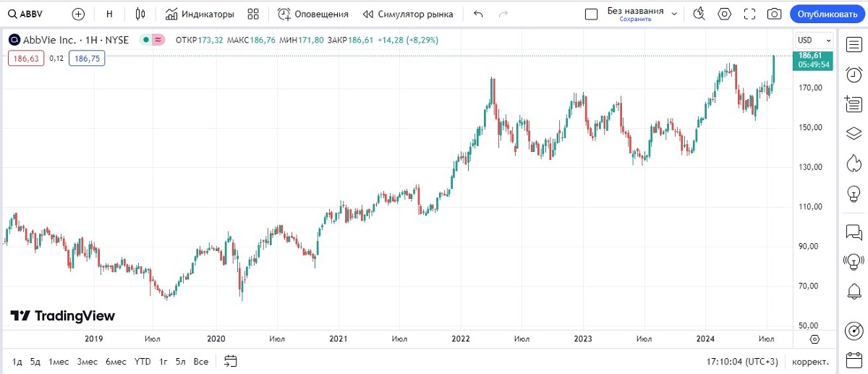Click the 186,63 sell price button
Screen dimensions: 868x374
coord(26,59)
